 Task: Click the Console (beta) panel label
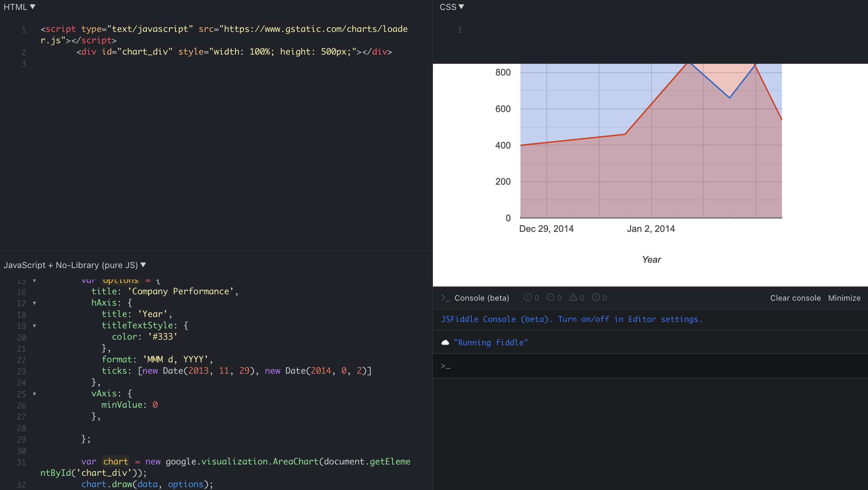coord(482,298)
